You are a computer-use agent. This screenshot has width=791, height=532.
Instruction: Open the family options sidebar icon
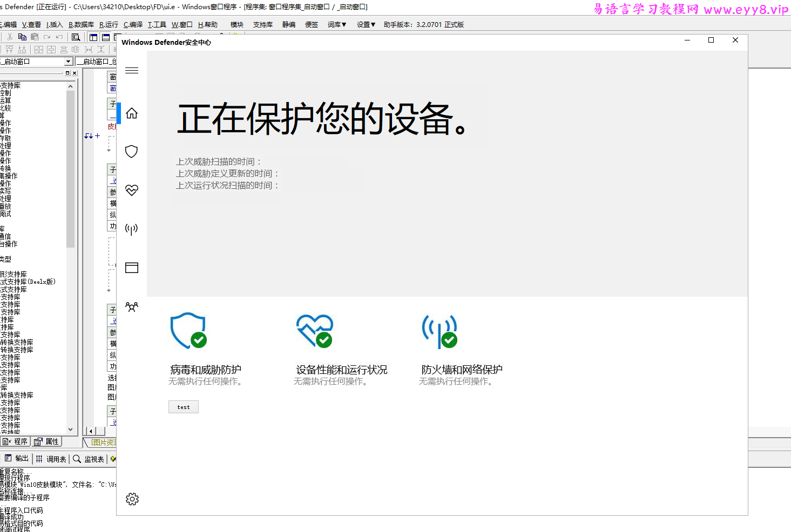132,306
